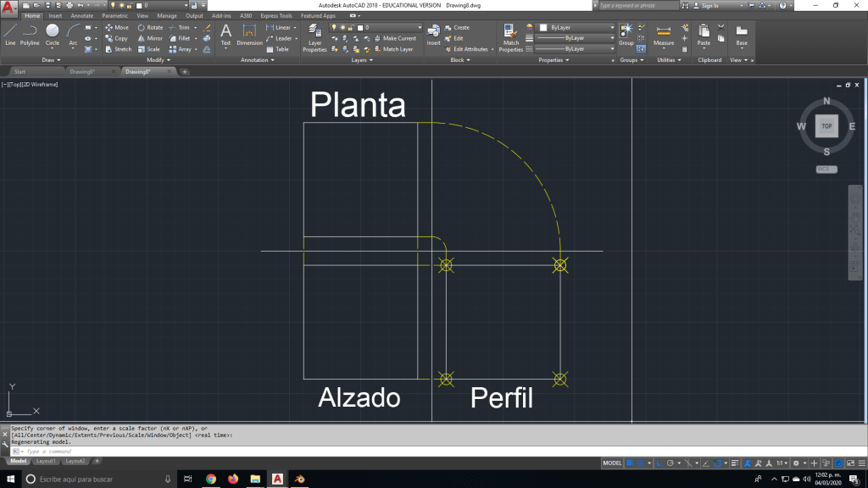This screenshot has height=488, width=868.
Task: Click the Polyline tool icon
Action: pos(30,34)
